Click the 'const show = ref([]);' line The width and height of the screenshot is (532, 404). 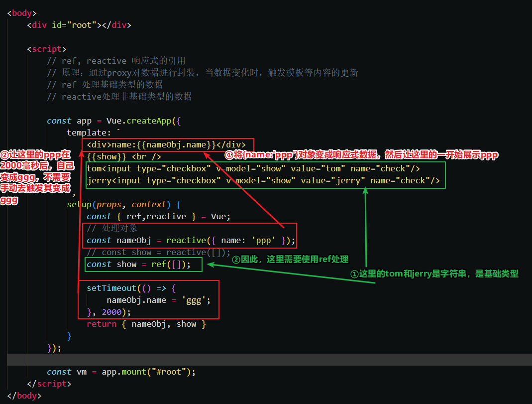tap(139, 264)
